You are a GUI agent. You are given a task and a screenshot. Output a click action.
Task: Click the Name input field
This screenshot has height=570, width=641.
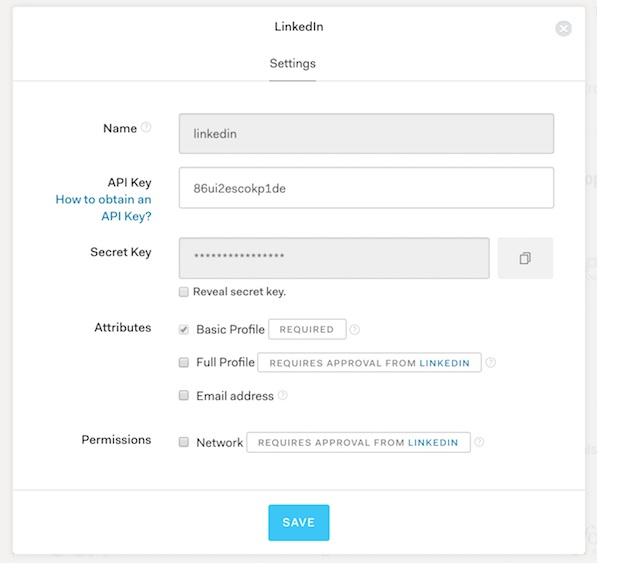click(x=366, y=134)
